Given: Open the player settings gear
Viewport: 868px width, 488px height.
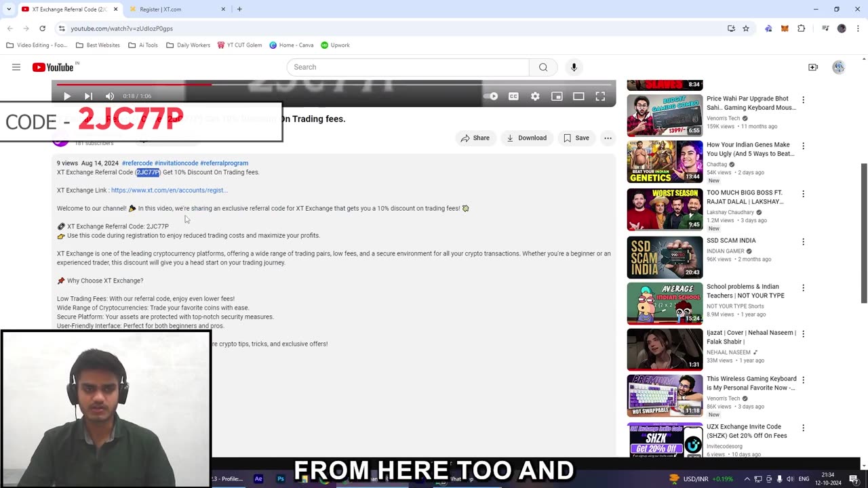Looking at the screenshot, I should coord(535,96).
